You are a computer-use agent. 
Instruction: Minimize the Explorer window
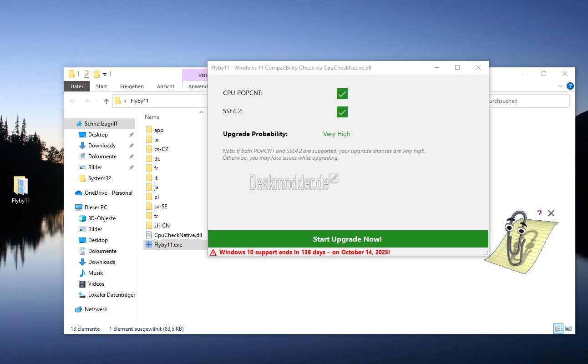(523, 74)
